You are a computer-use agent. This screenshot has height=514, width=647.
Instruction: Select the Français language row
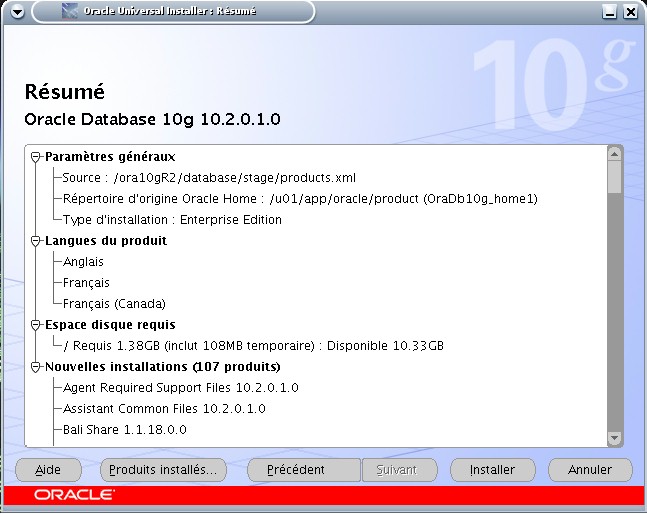pos(86,283)
